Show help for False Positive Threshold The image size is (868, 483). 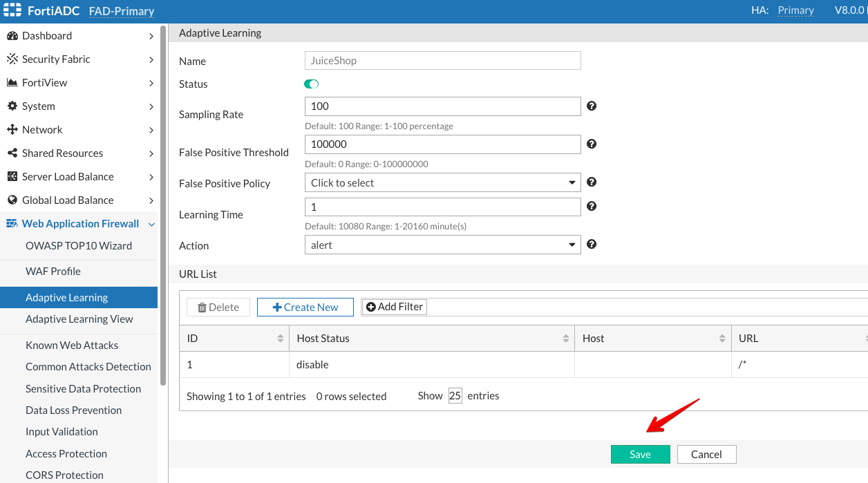pyautogui.click(x=592, y=144)
